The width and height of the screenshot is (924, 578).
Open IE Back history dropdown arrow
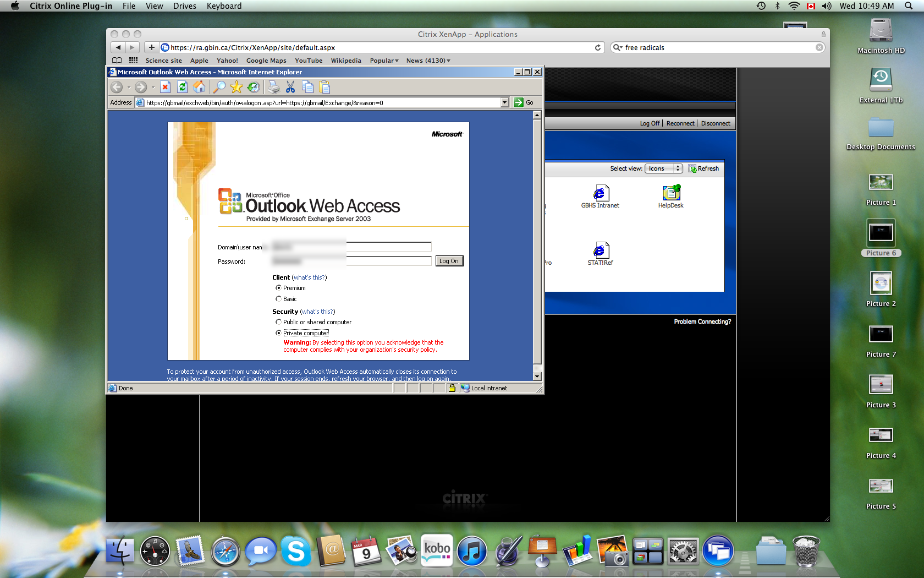(129, 87)
